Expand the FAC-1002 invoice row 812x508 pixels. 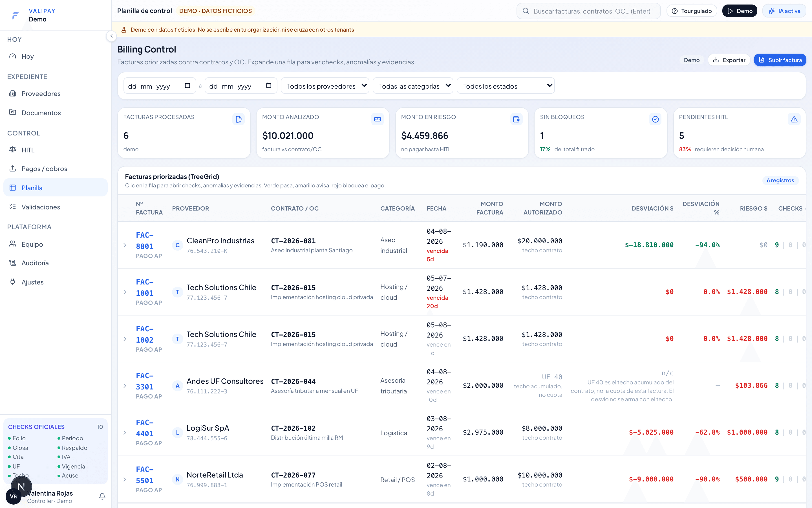[x=125, y=339]
